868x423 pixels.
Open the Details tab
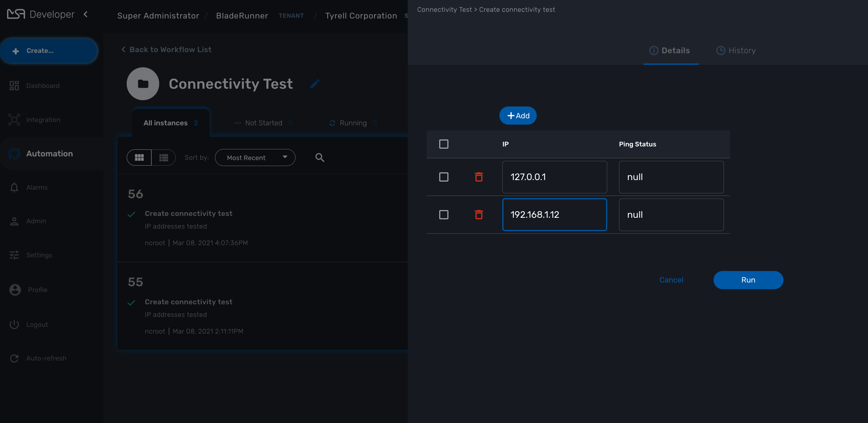click(x=671, y=51)
